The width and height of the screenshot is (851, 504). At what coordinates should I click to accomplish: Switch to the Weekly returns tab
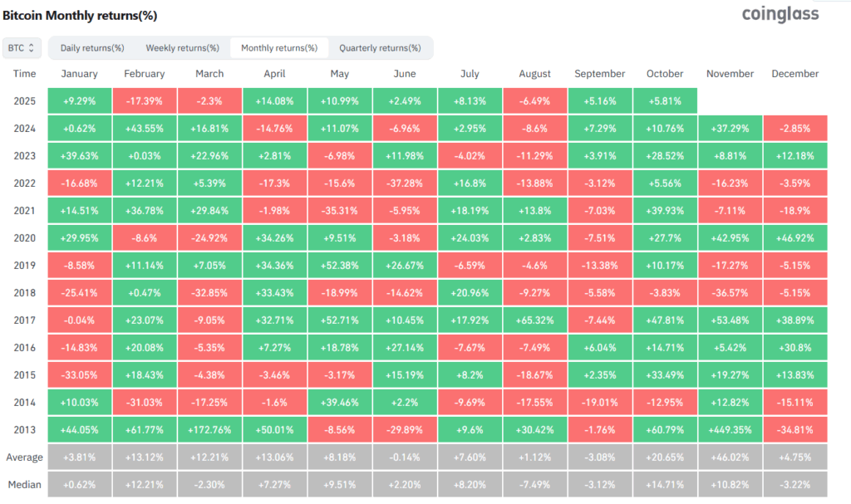(x=182, y=47)
